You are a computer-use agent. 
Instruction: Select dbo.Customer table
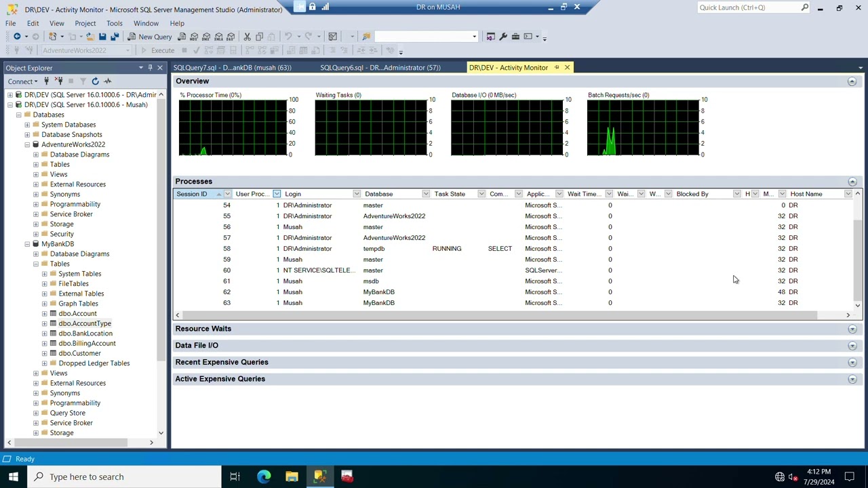pos(79,353)
